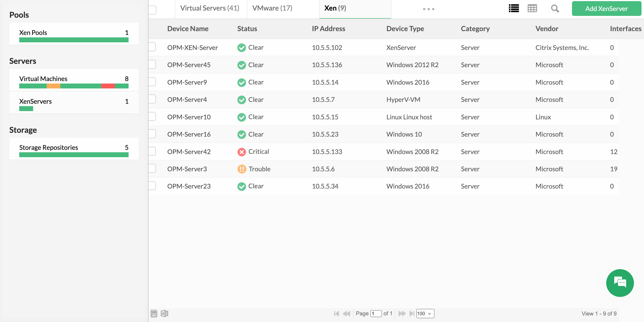
Task: Go to previous page arrow
Action: click(x=347, y=313)
